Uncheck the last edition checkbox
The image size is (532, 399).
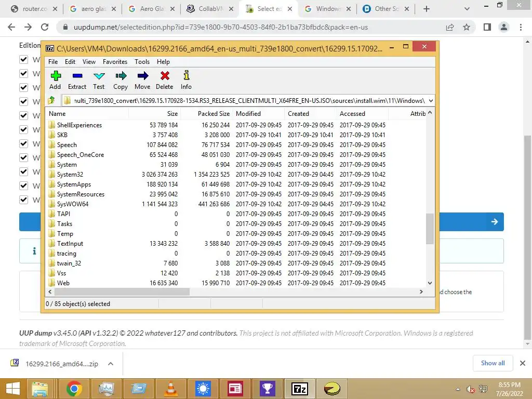[23, 199]
